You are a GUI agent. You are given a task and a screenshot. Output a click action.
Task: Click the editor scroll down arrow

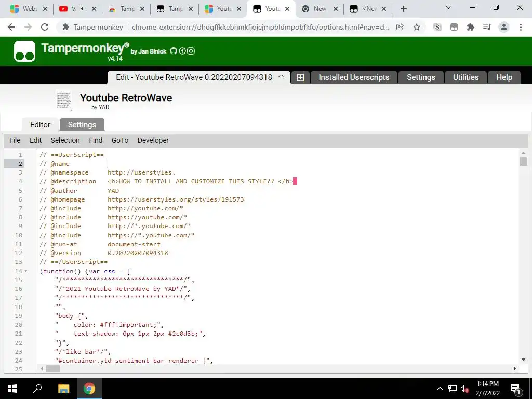[523, 360]
